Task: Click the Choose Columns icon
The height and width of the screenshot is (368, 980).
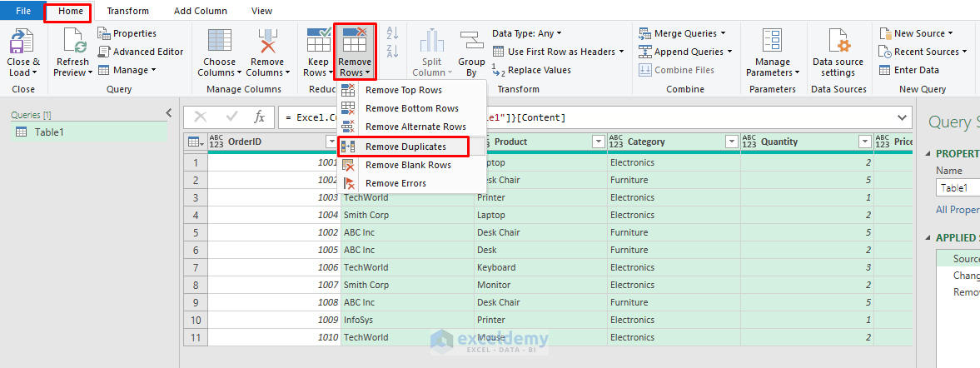Action: (x=219, y=41)
